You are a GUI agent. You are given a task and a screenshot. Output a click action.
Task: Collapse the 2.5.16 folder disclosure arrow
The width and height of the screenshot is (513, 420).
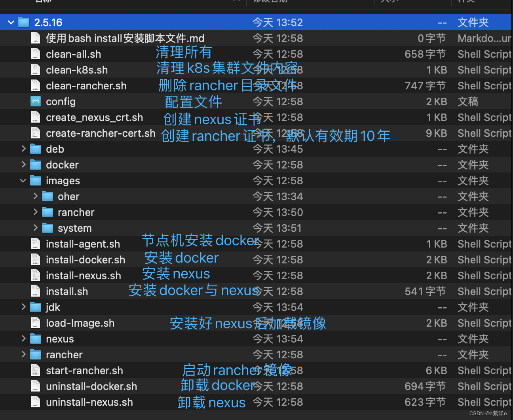[11, 23]
